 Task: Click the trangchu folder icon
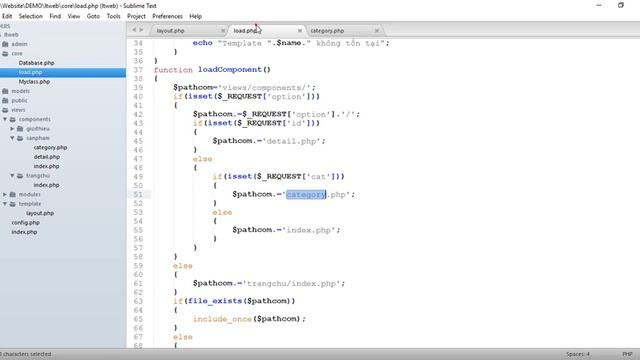[20, 176]
